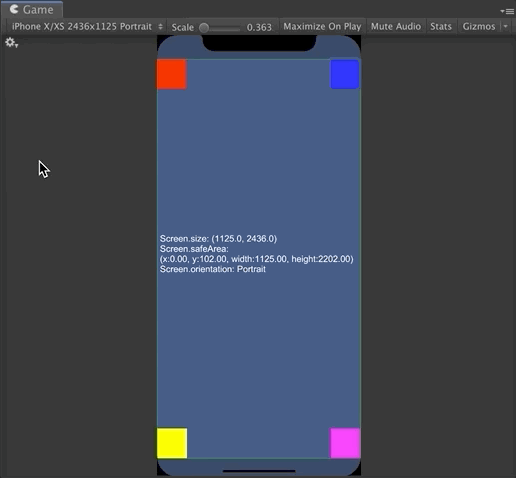
Task: Click the Screen.safeArea: label
Action: (x=194, y=249)
